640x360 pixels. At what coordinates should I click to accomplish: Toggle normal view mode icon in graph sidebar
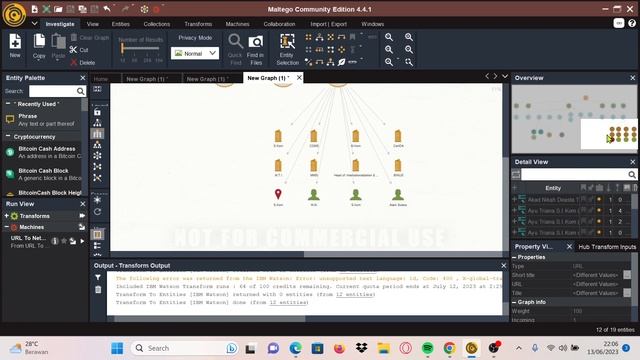[x=97, y=234]
